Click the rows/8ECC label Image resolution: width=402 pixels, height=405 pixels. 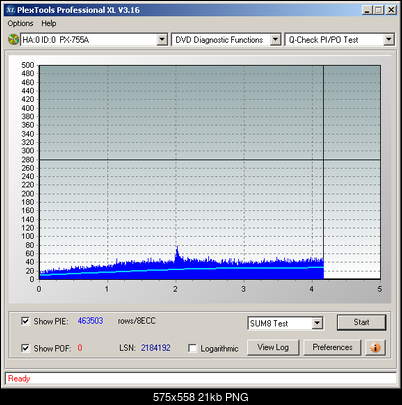[137, 321]
